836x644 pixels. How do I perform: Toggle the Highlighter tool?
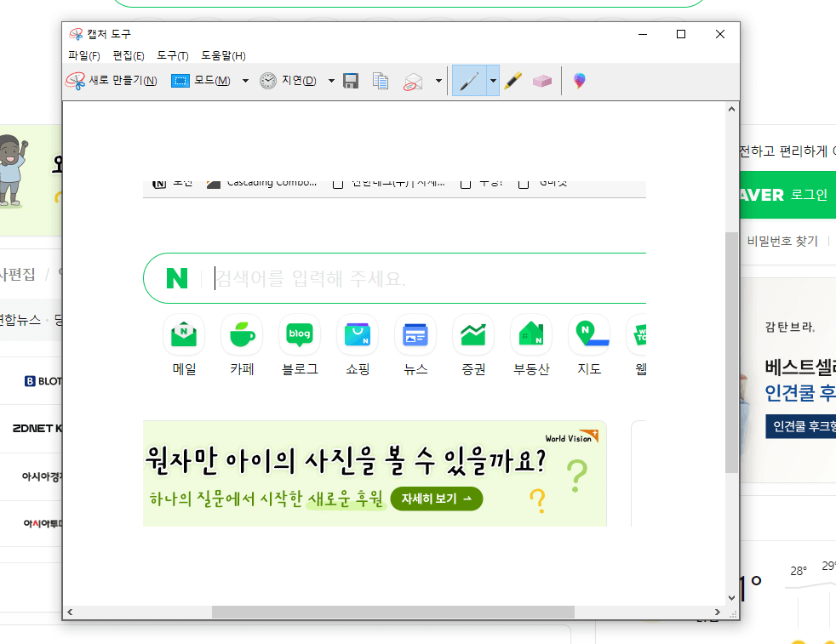(512, 80)
